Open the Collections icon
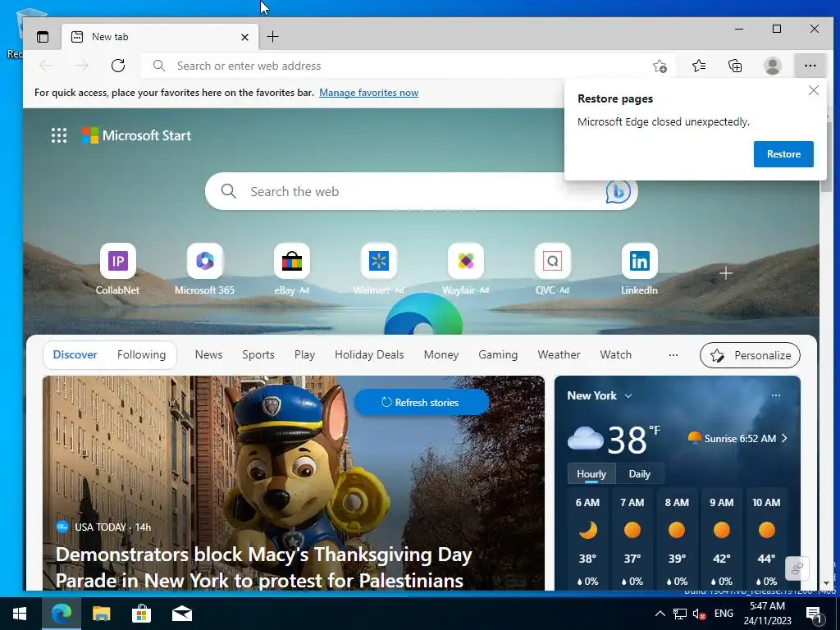This screenshot has width=840, height=630. (735, 66)
